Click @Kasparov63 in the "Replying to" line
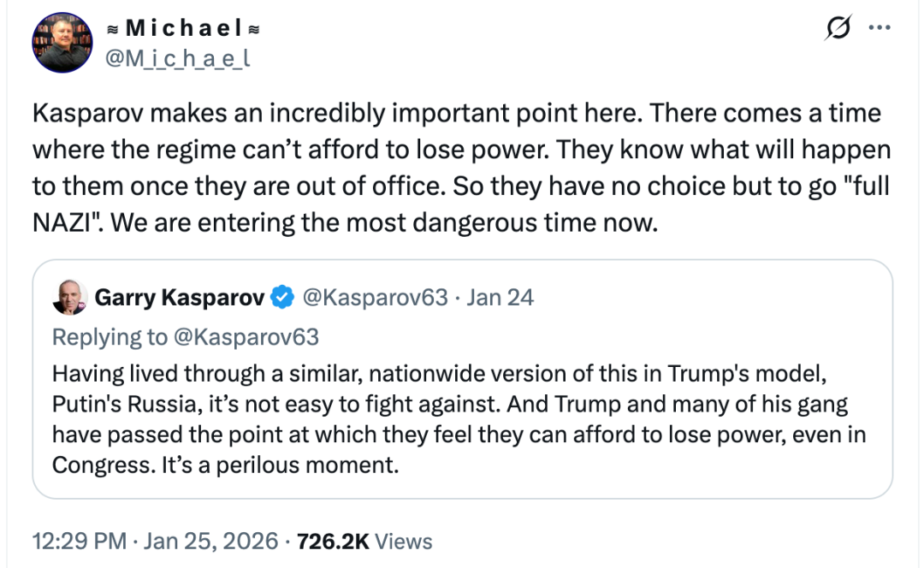 [246, 337]
